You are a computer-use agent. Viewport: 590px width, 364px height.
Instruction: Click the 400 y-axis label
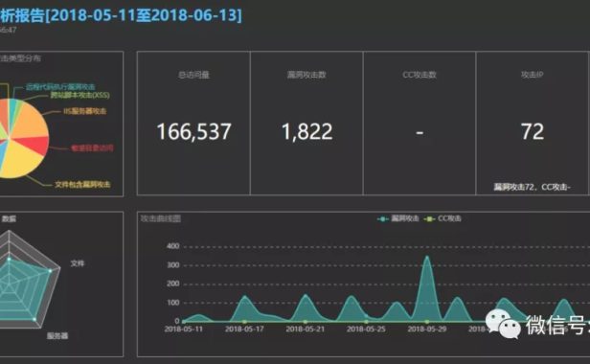click(173, 246)
